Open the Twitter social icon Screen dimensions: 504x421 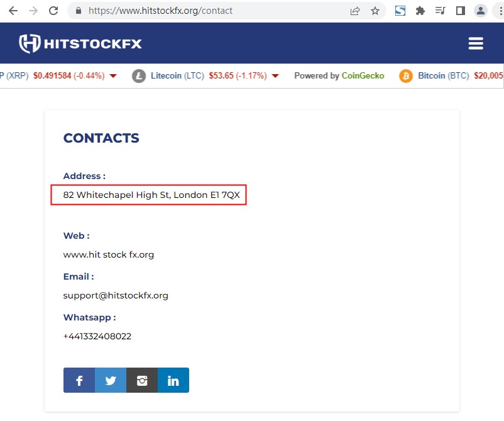(111, 381)
